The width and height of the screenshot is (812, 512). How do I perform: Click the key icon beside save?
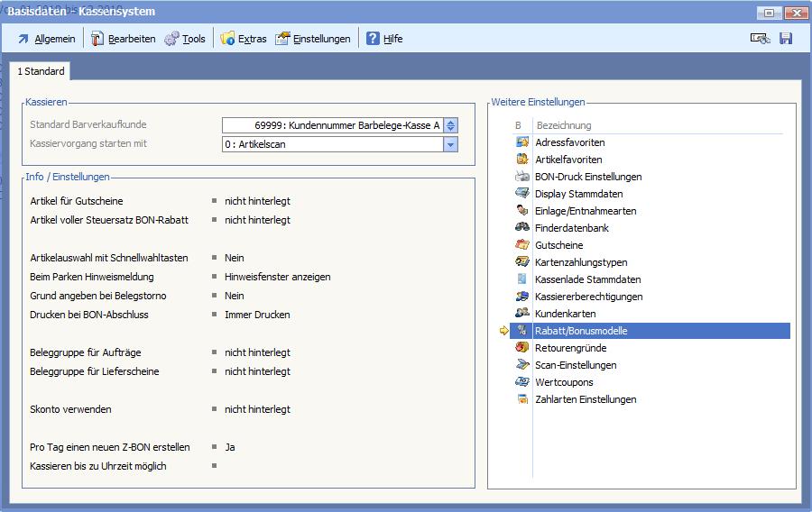pyautogui.click(x=760, y=39)
